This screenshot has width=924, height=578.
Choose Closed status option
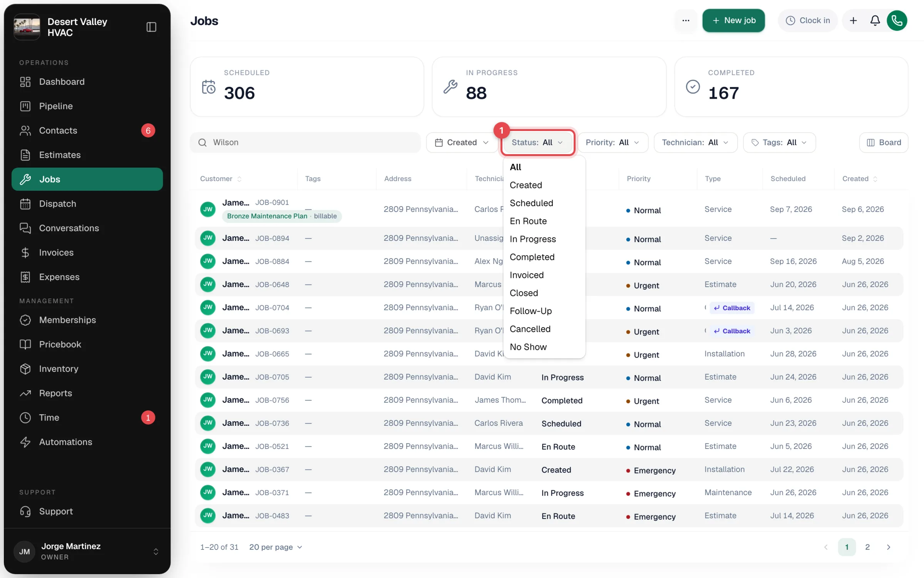544,293
